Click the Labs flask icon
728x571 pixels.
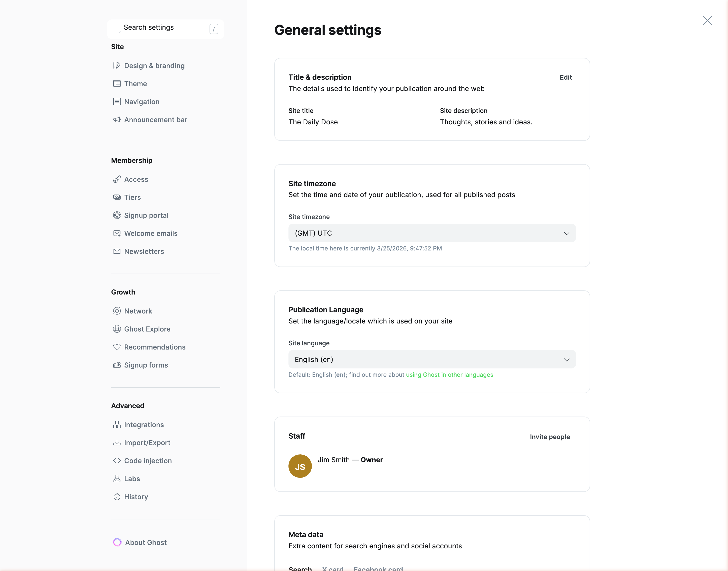116,479
